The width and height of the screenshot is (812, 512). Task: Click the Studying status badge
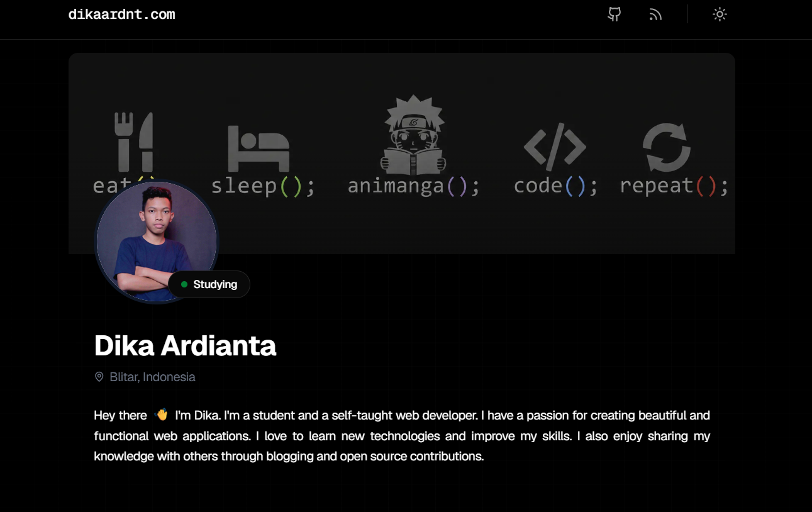coord(209,284)
